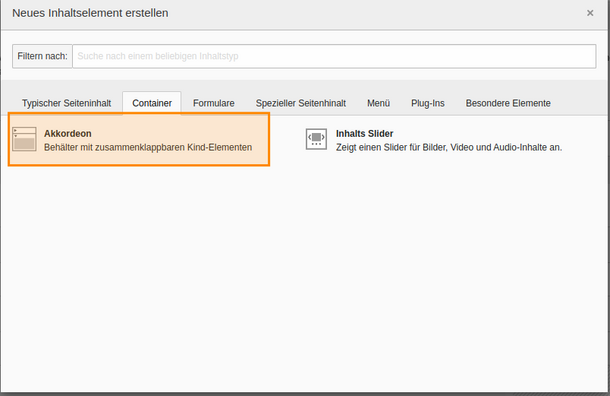Click the 'Neues Inhaltselement erstellen' heading
The image size is (610, 396).
(90, 13)
